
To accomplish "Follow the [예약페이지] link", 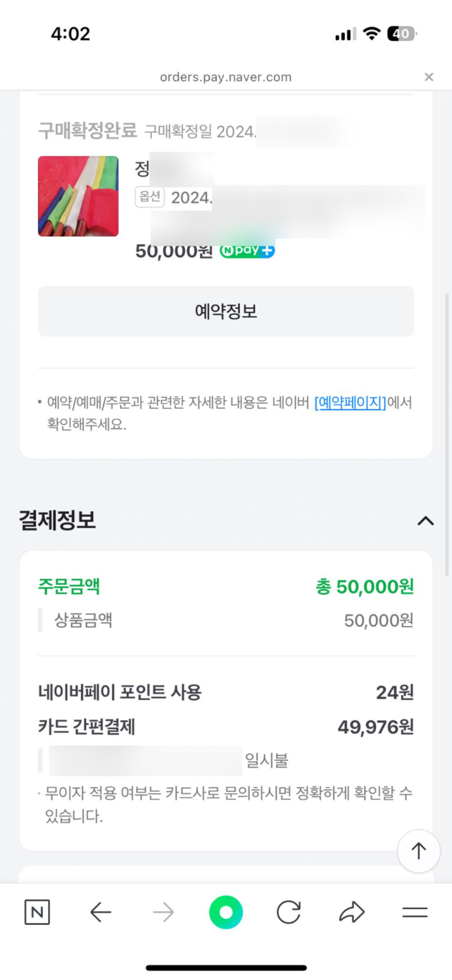I will (350, 402).
